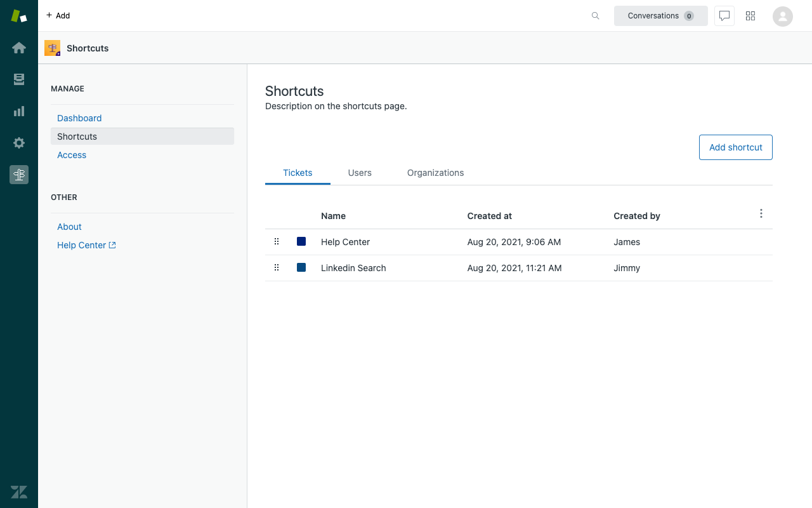Screen dimensions: 812x508
Task: Click the drag handle for Help Center row
Action: (277, 241)
